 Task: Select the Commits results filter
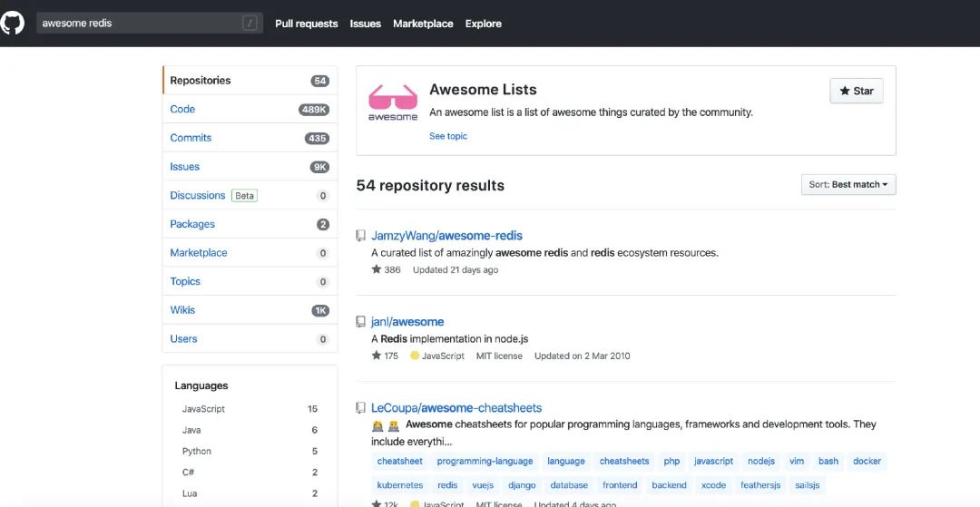250,138
